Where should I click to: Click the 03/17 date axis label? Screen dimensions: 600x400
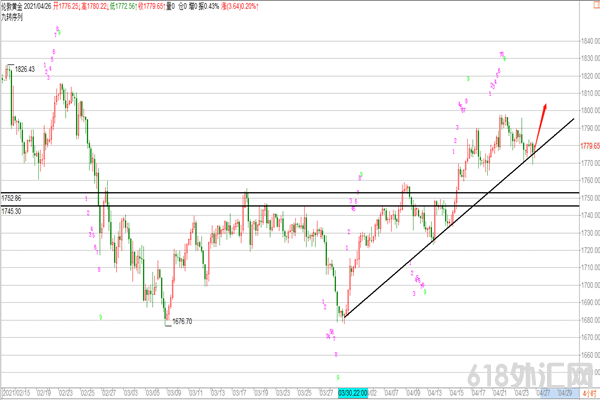(240, 393)
